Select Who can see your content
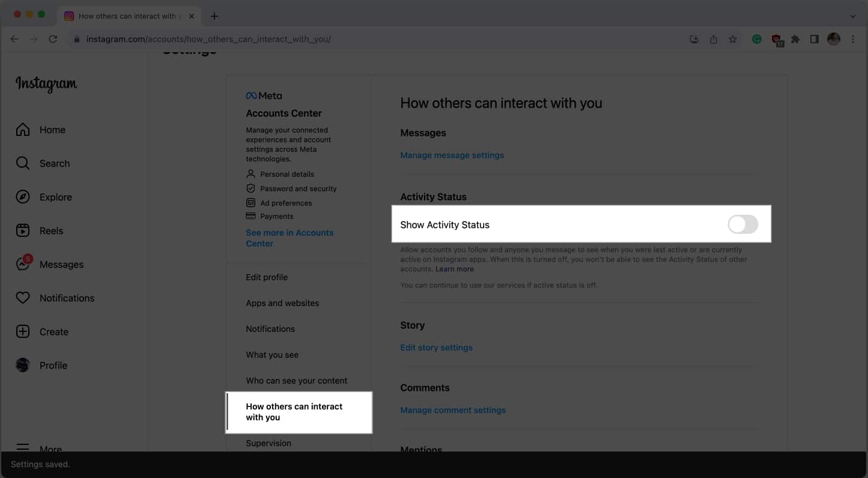Image resolution: width=868 pixels, height=478 pixels. coord(297,381)
